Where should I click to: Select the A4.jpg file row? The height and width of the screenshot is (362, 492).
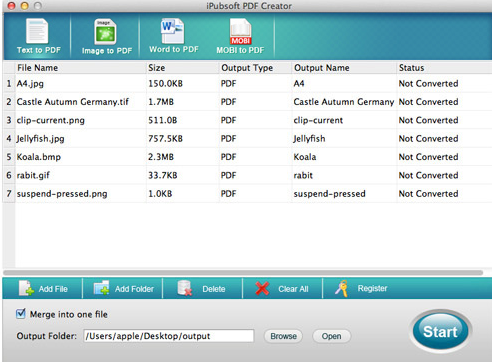coord(247,83)
